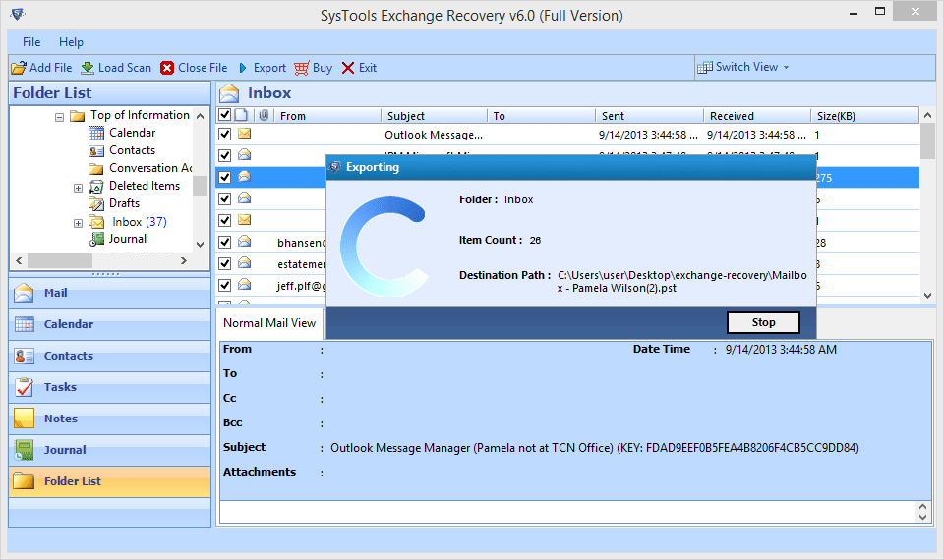The height and width of the screenshot is (560, 944).
Task: Toggle checkbox of the second mail row
Action: tap(224, 156)
